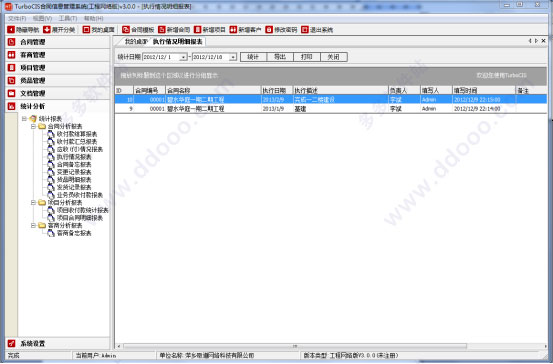Open the 合同管理 sidebar section
The height and width of the screenshot is (364, 553).
click(x=58, y=42)
